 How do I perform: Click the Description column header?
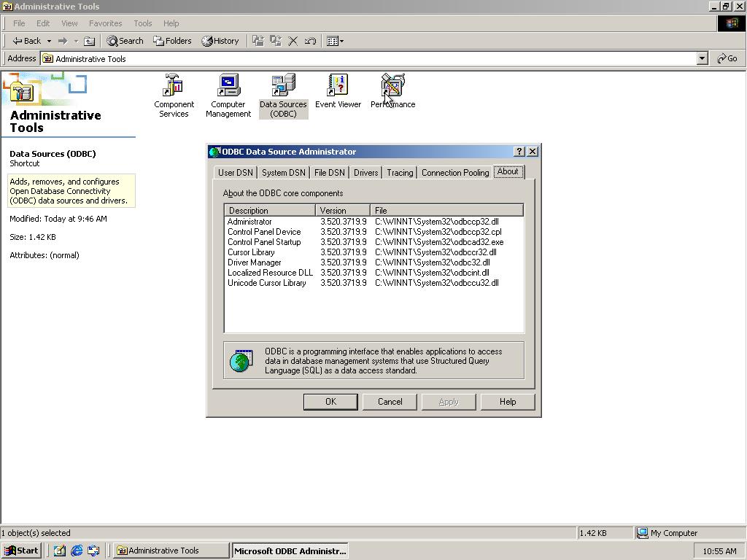click(x=270, y=210)
